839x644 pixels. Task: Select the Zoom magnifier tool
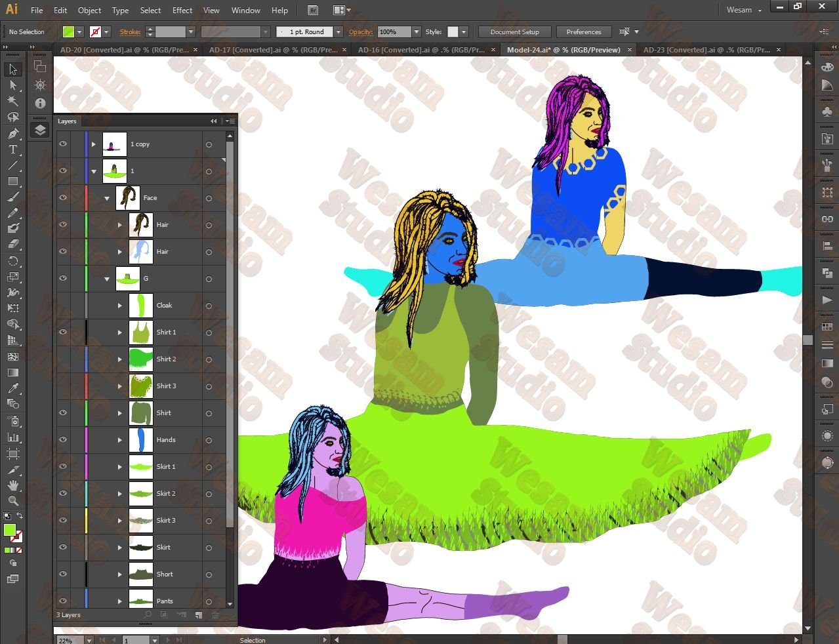(12, 501)
